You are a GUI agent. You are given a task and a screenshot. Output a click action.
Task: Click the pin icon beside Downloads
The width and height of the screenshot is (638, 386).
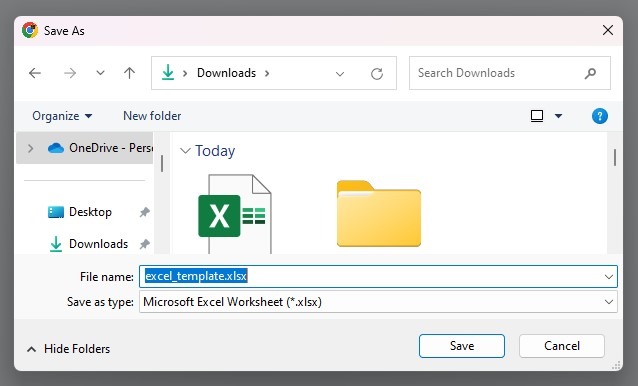(144, 244)
